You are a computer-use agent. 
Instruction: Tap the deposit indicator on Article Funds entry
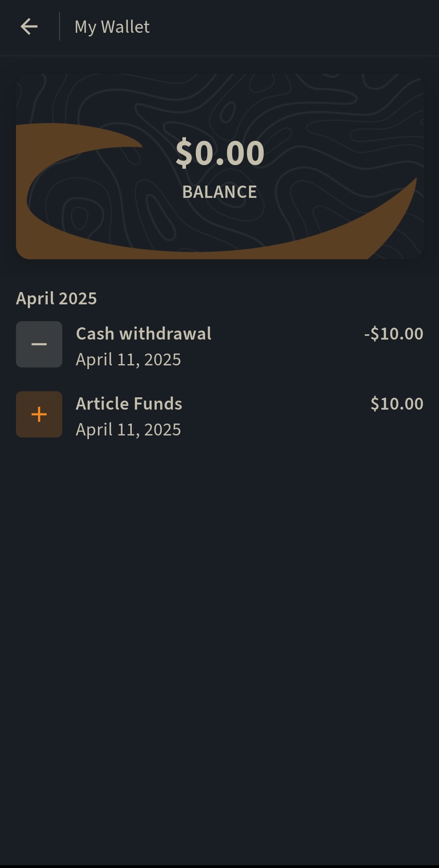coord(39,414)
